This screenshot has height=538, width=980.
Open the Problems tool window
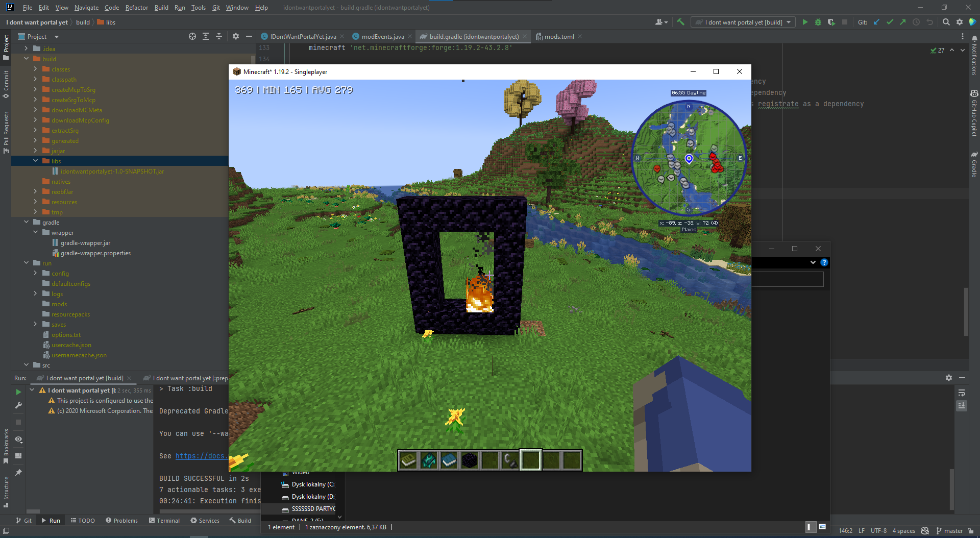coord(122,521)
